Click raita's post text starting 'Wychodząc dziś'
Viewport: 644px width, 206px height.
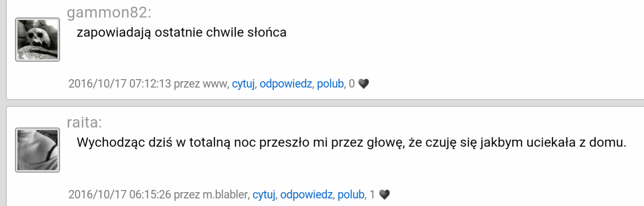[x=352, y=143]
